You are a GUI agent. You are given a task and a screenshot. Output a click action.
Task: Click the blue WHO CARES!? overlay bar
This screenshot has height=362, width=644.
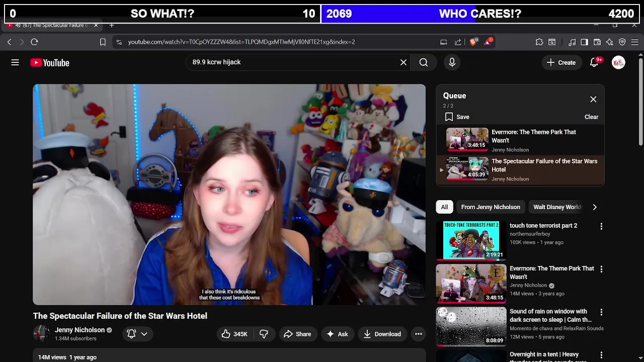[480, 14]
